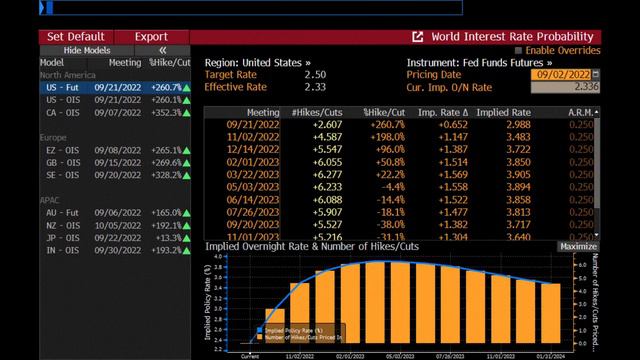Select the 05/03/2023 meeting row

(x=399, y=187)
